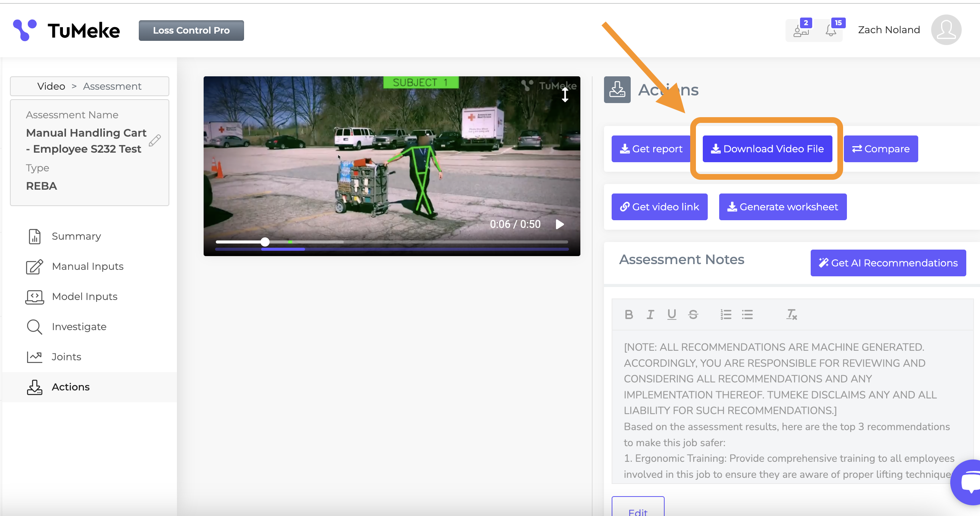The image size is (980, 516).
Task: Open the Joints section
Action: click(90, 357)
